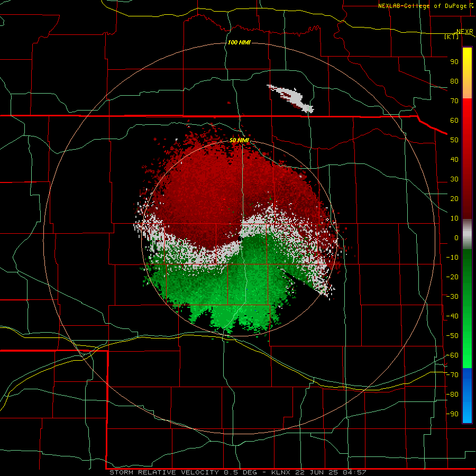The image size is (476, 476).
Task: Click the 100 NMI range ring label
Action: click(x=239, y=42)
